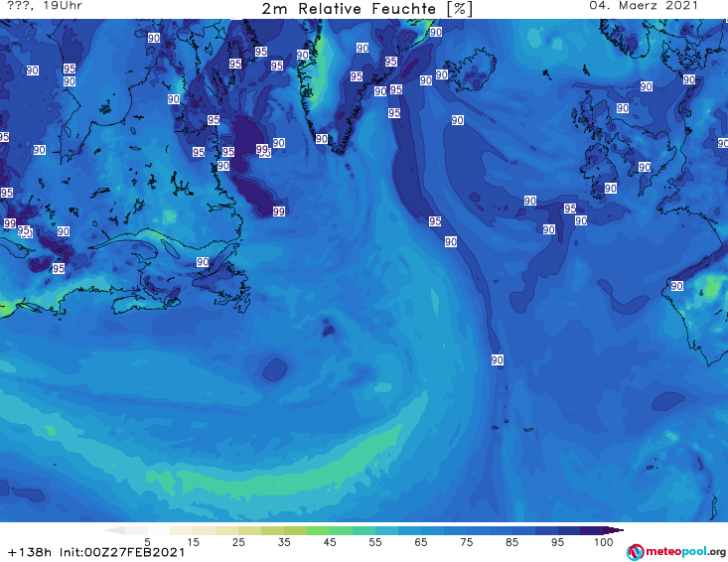This screenshot has width=728, height=562.
Task: Click the legend tick label '35'
Action: [x=284, y=542]
